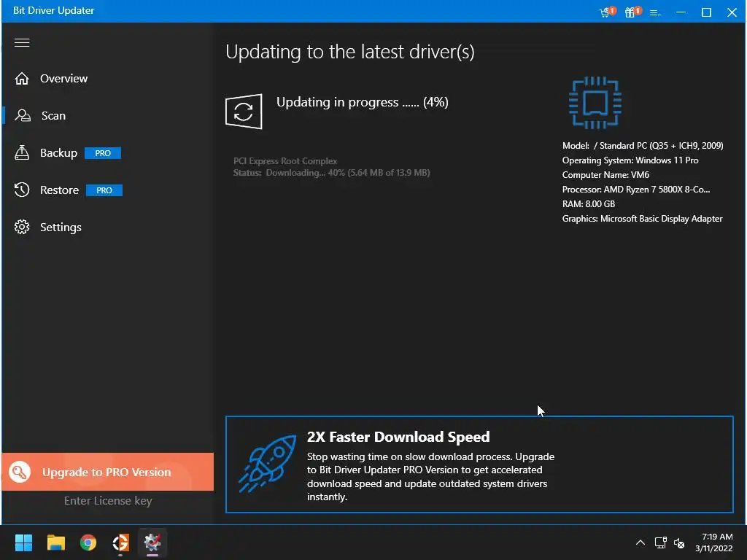This screenshot has width=747, height=560.
Task: Open the title bar menu list icon
Action: (x=655, y=13)
